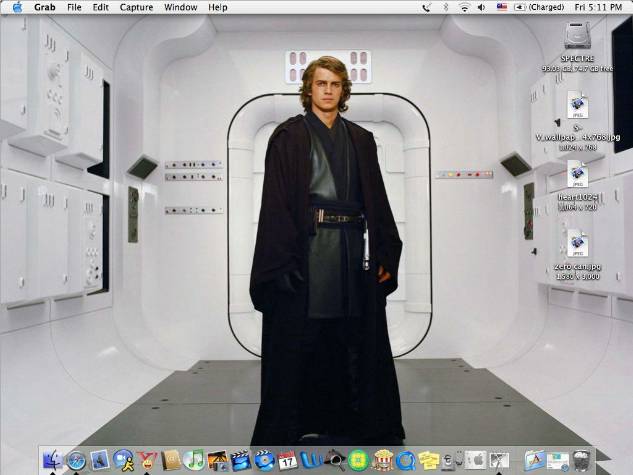Open the Apple menu
Viewport: 633px width, 475px height.
(17, 7)
